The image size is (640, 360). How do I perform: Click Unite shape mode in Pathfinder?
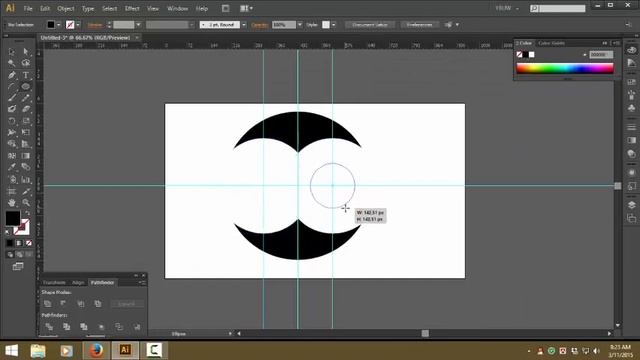coord(47,304)
